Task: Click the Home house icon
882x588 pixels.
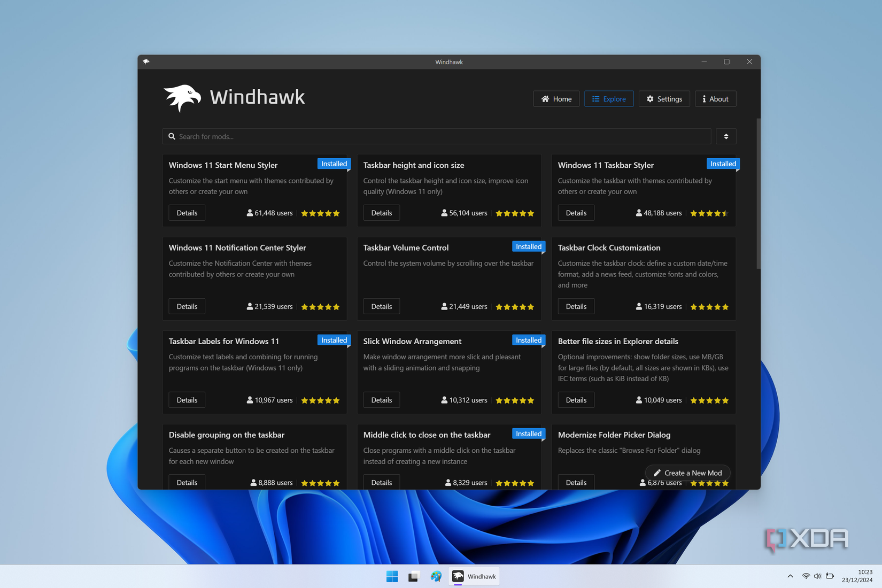Action: pos(545,99)
